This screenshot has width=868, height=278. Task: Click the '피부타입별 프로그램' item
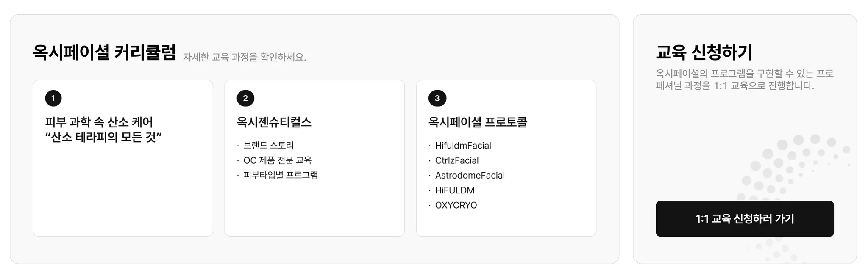coord(280,175)
